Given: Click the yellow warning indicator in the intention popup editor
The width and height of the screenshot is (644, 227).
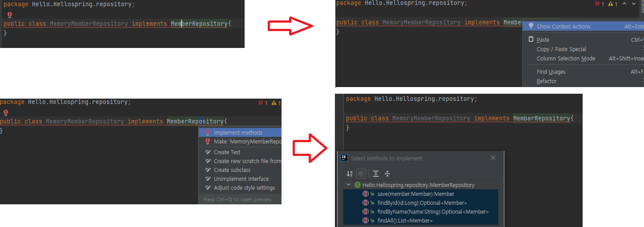Looking at the screenshot, I should point(276,103).
